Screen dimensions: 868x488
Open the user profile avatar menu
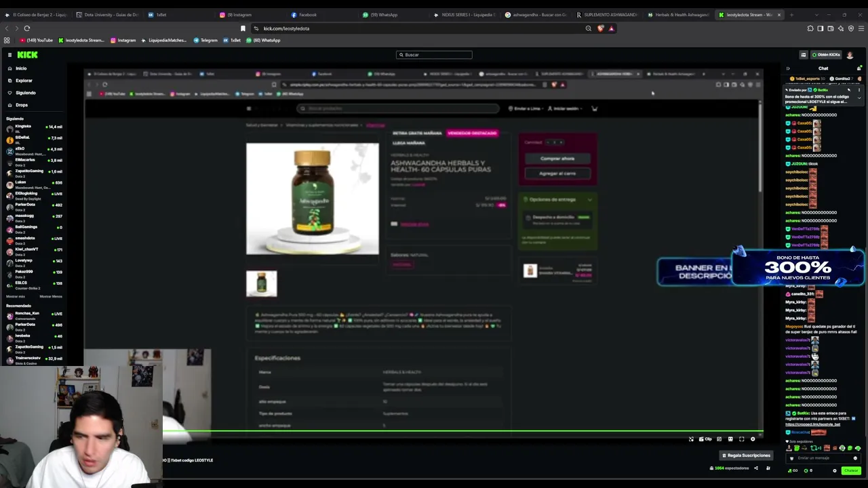(x=850, y=55)
